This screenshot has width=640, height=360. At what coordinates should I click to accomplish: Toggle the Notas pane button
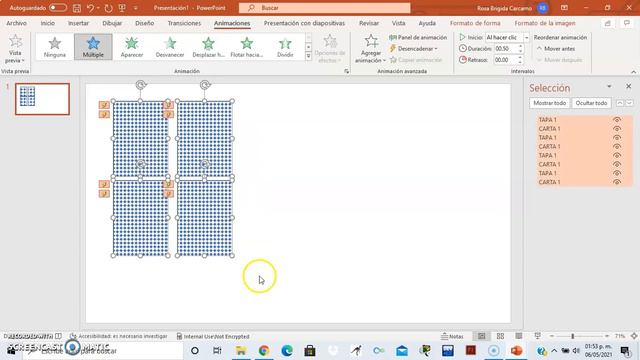452,336
